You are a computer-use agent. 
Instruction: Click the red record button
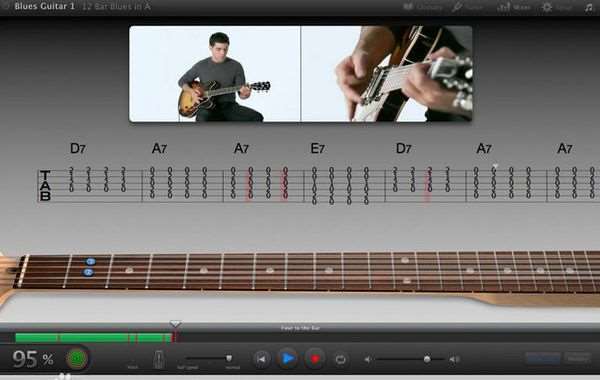(x=315, y=359)
